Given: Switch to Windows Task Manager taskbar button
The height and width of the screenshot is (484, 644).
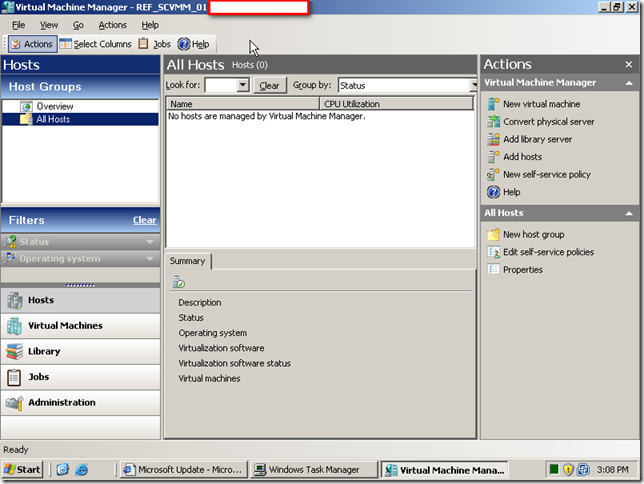Looking at the screenshot, I should coord(314,470).
